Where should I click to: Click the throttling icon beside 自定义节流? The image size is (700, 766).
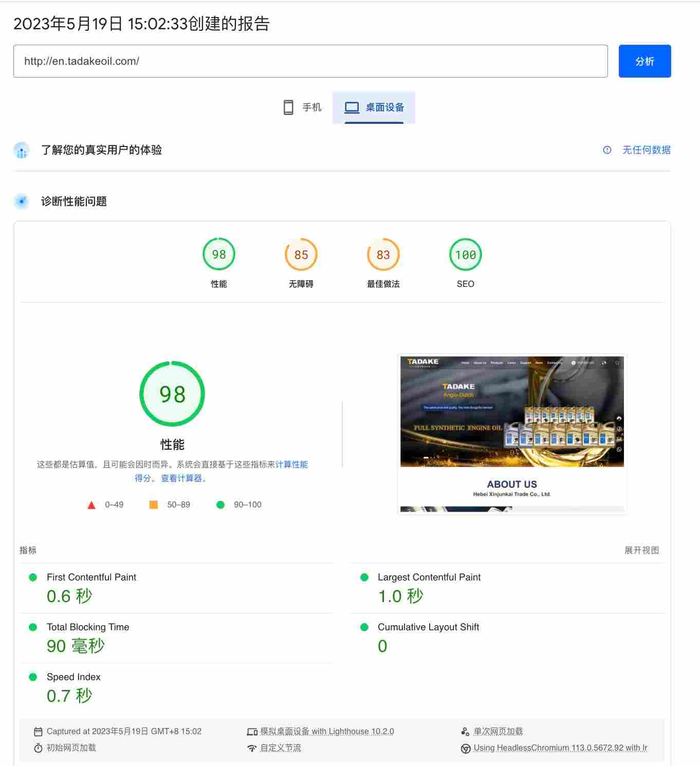tap(251, 748)
